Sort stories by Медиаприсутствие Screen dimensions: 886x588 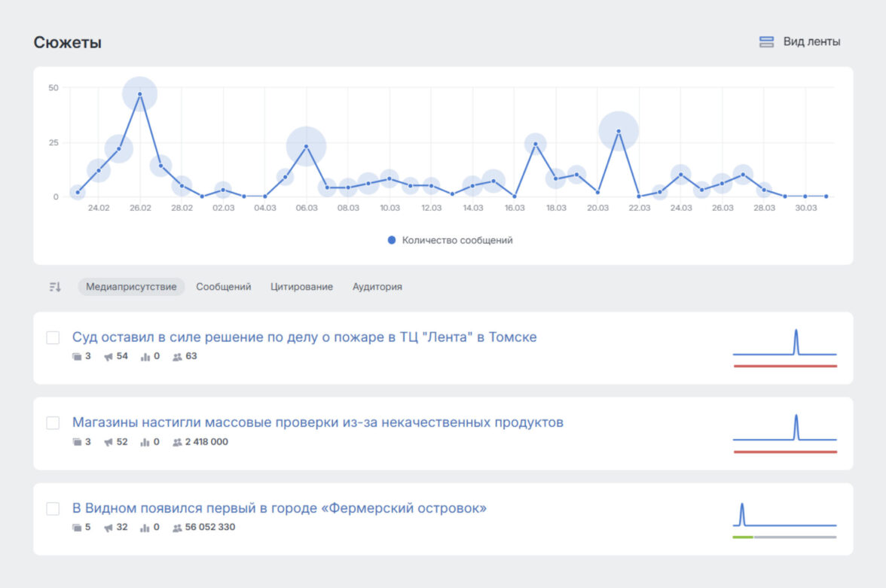(x=131, y=287)
